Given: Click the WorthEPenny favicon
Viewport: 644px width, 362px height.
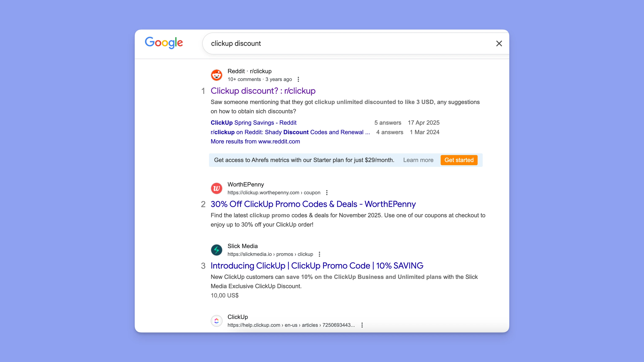Looking at the screenshot, I should tap(216, 188).
